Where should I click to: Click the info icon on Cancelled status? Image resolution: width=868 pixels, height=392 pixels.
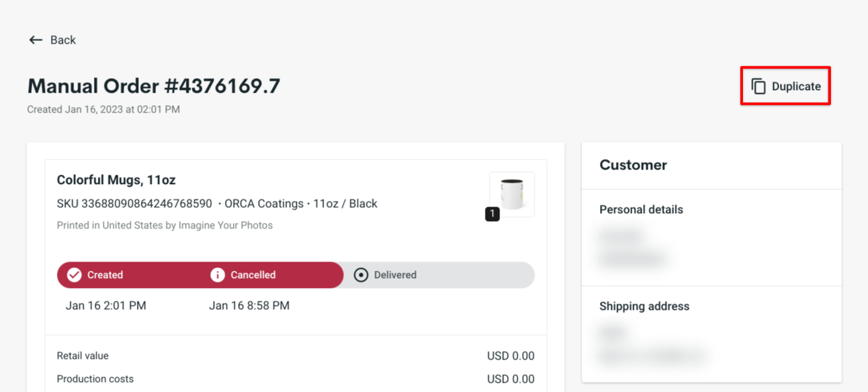pyautogui.click(x=218, y=274)
